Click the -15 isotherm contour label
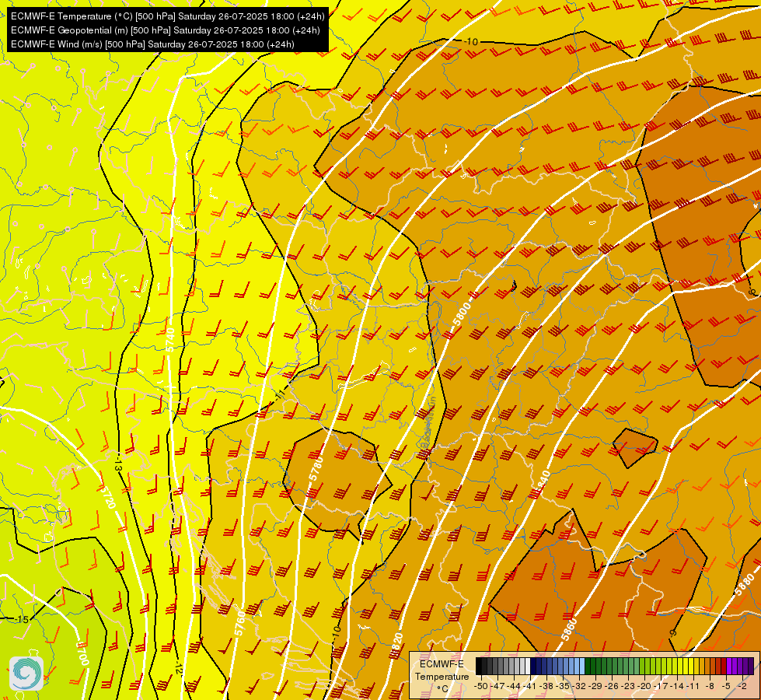The width and height of the screenshot is (761, 700). point(22,619)
